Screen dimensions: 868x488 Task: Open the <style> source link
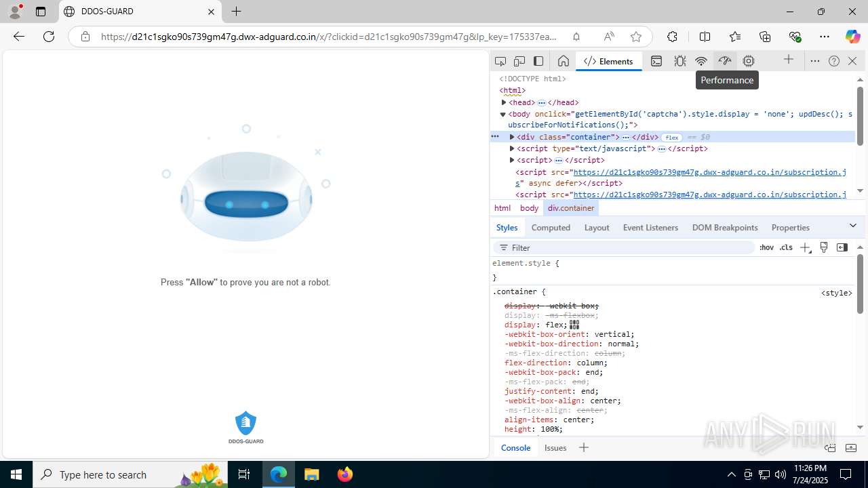pyautogui.click(x=836, y=293)
